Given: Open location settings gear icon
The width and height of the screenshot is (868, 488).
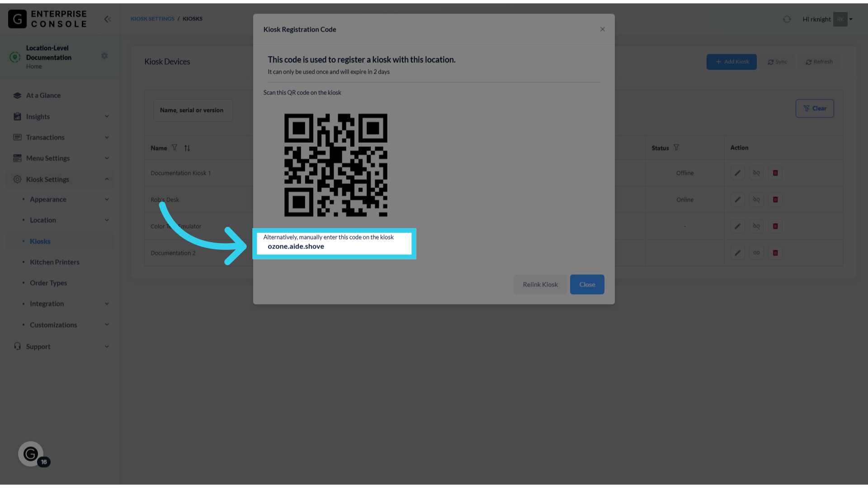Looking at the screenshot, I should tap(104, 56).
